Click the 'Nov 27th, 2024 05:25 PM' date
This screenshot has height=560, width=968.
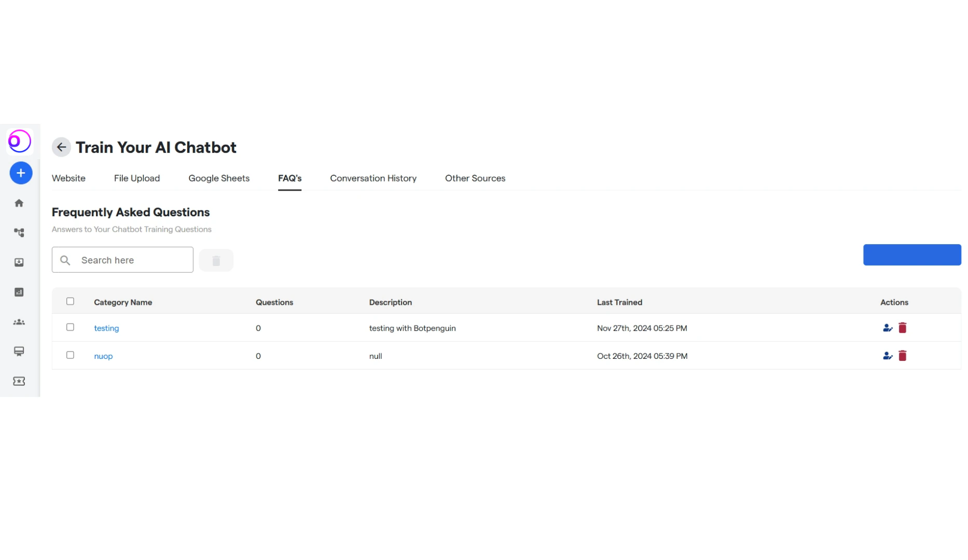coord(642,328)
